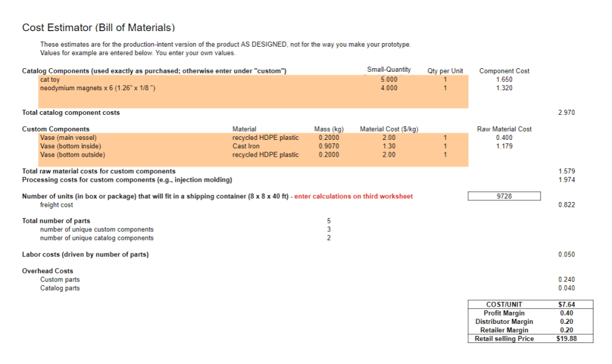
Task: Click the processing costs value 1.974
Action: tap(566, 180)
